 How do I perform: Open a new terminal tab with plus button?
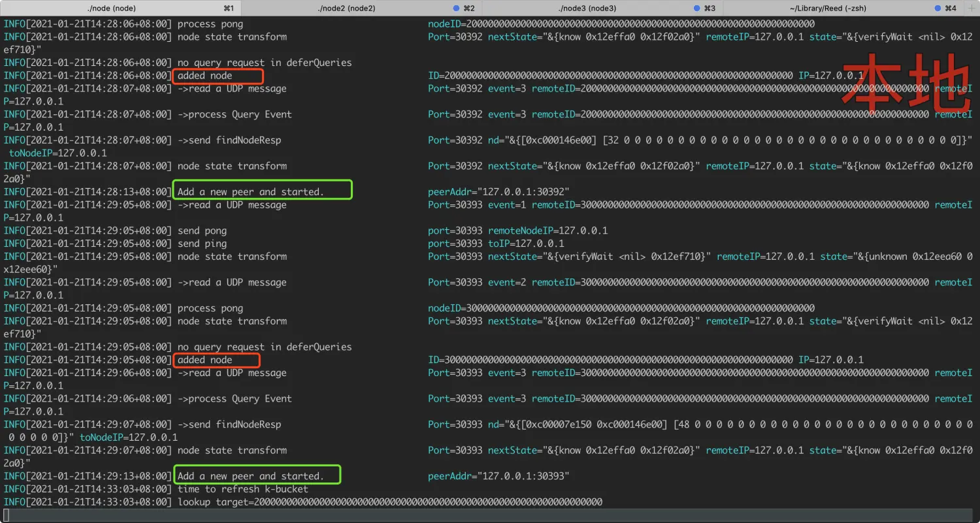point(972,8)
